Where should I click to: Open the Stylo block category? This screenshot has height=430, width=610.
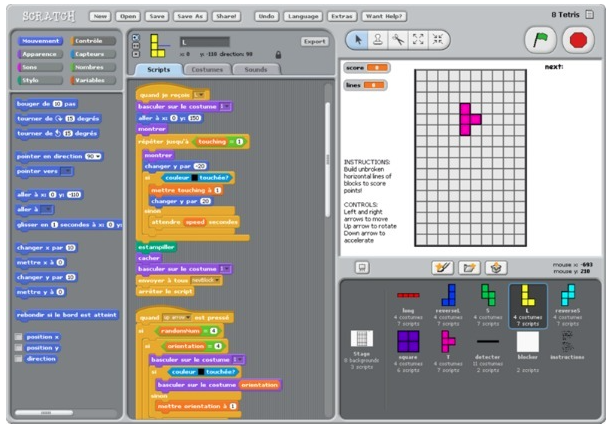39,80
